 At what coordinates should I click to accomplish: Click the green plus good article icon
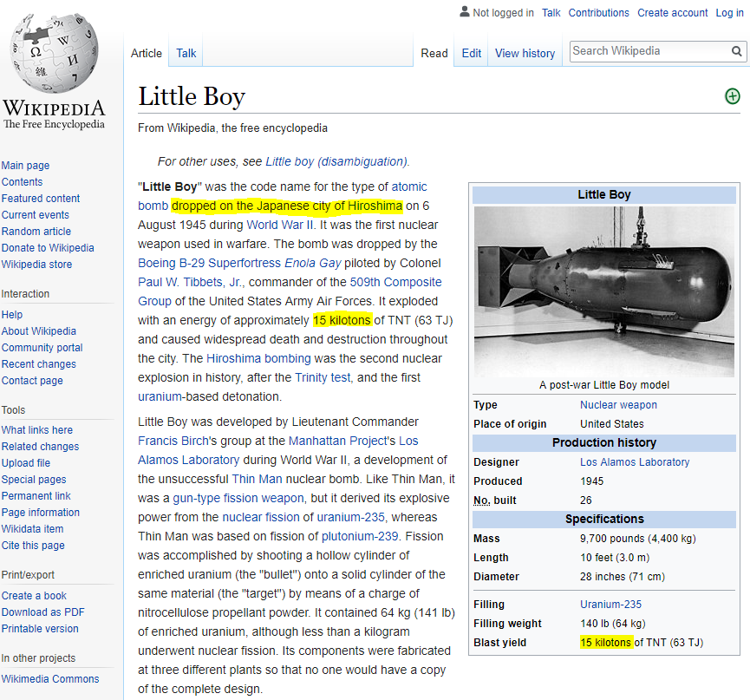pos(732,96)
